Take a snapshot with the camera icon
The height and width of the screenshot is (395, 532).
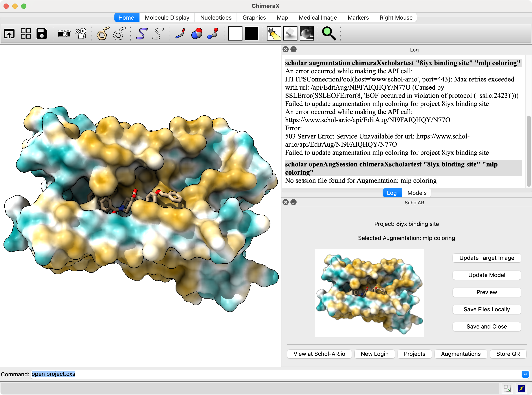click(x=64, y=33)
